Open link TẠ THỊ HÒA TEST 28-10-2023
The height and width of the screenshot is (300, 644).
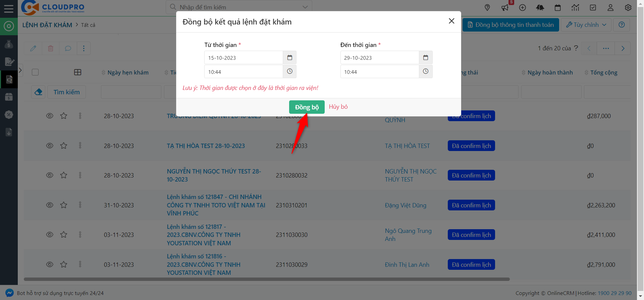206,146
